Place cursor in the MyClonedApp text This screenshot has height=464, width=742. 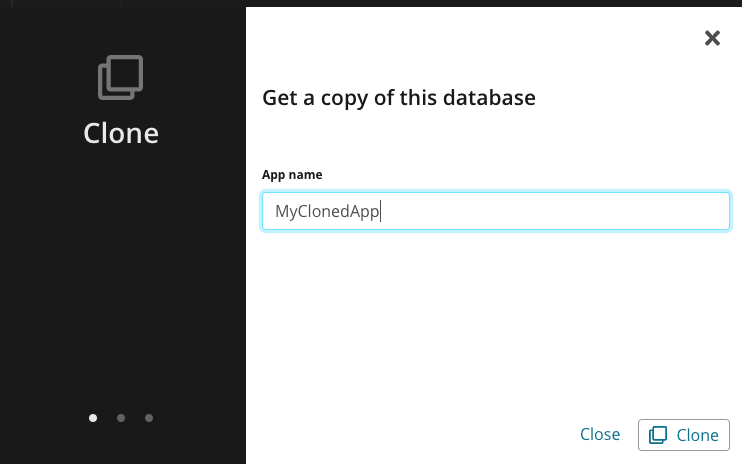[x=327, y=211]
